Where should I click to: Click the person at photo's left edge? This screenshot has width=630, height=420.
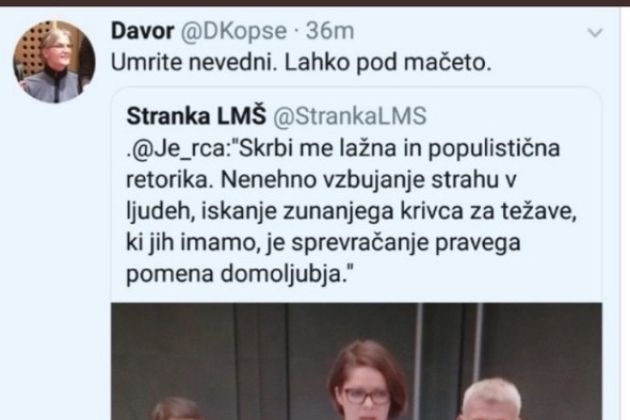click(x=176, y=409)
